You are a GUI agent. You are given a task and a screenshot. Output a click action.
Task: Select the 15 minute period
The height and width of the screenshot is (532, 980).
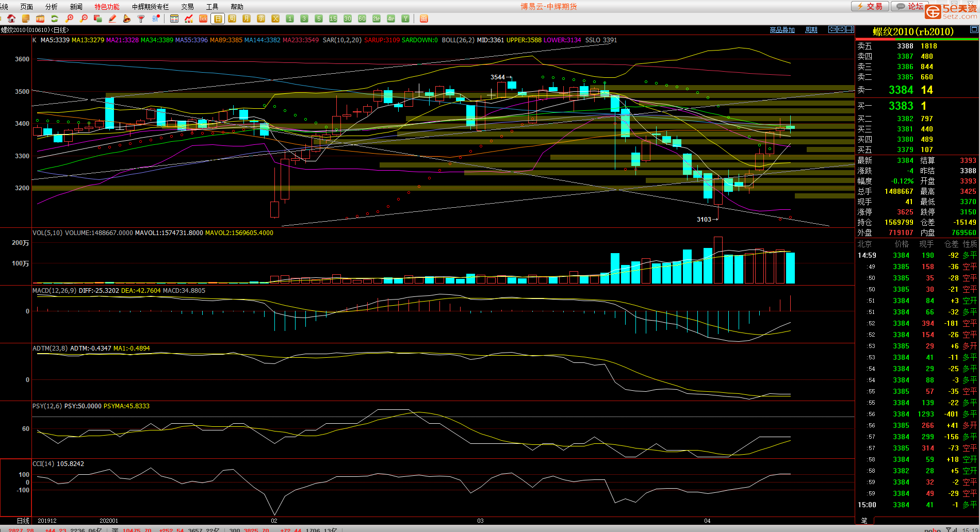click(333, 19)
